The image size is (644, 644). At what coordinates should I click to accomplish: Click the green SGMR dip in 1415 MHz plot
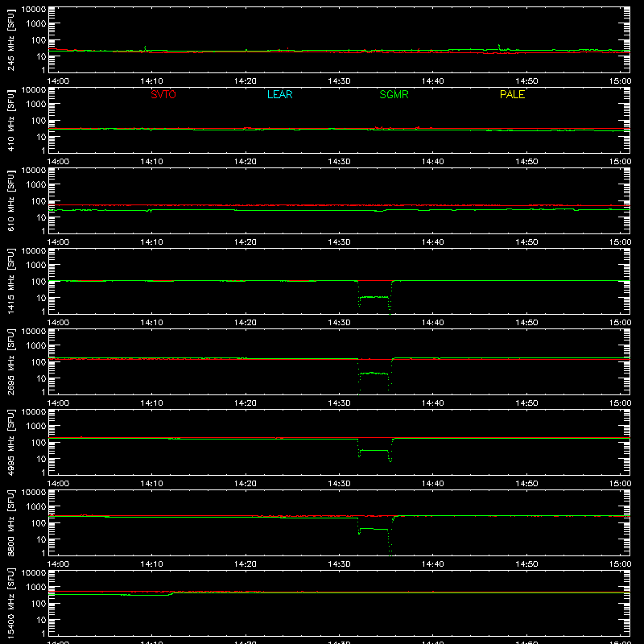tap(374, 297)
